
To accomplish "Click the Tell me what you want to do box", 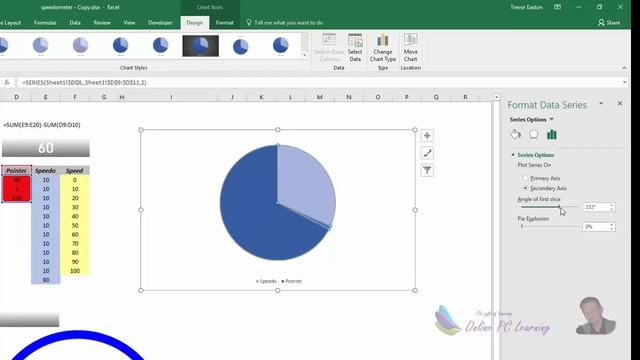I will 289,23.
